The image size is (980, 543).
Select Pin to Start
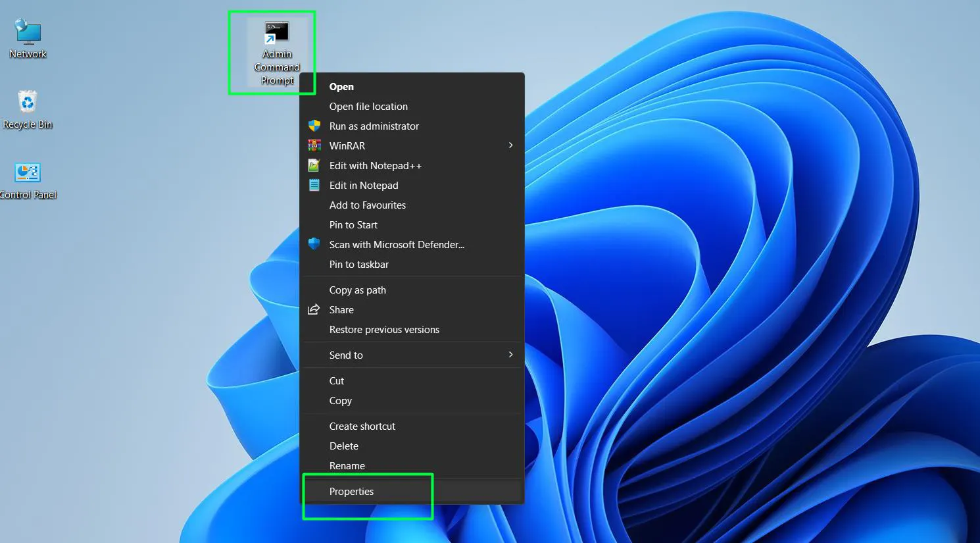353,224
